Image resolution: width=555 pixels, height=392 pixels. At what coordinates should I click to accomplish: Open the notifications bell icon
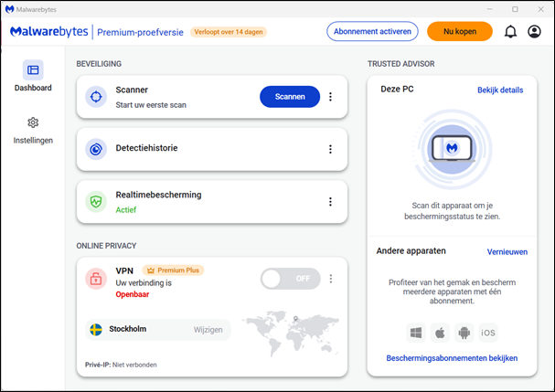[x=510, y=32]
